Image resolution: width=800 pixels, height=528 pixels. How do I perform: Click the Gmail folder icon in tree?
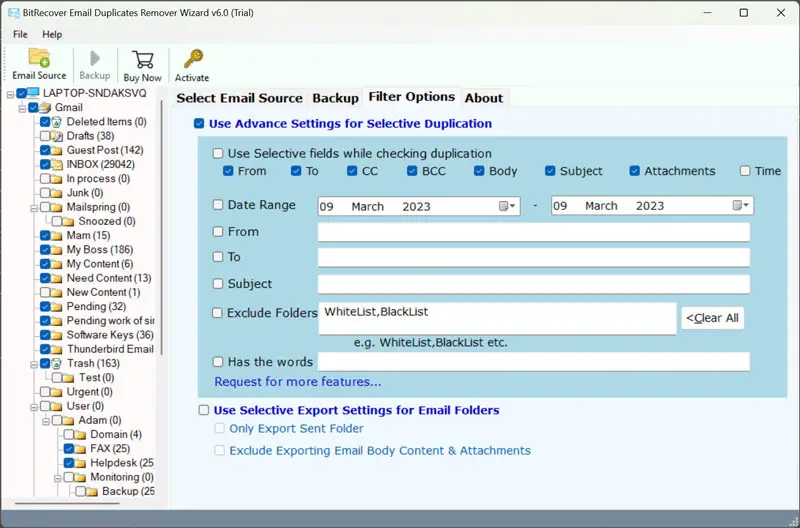point(45,108)
